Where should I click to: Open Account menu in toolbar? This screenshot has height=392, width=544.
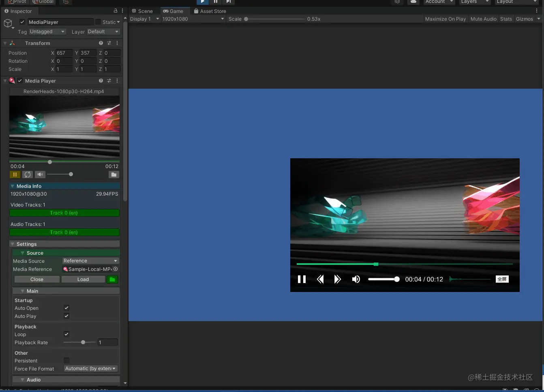click(439, 2)
